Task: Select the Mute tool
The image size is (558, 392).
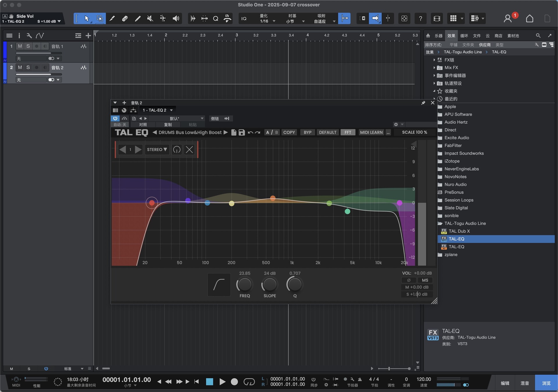Action: click(x=150, y=19)
